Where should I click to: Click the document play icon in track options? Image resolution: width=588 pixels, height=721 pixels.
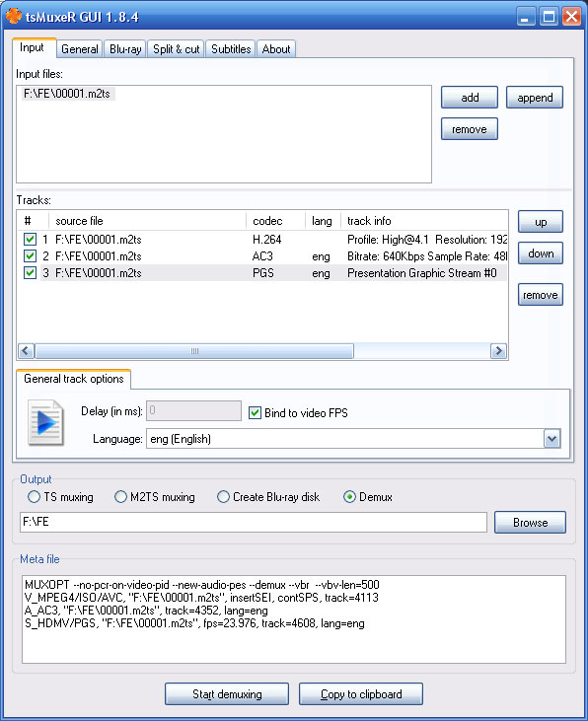[45, 422]
